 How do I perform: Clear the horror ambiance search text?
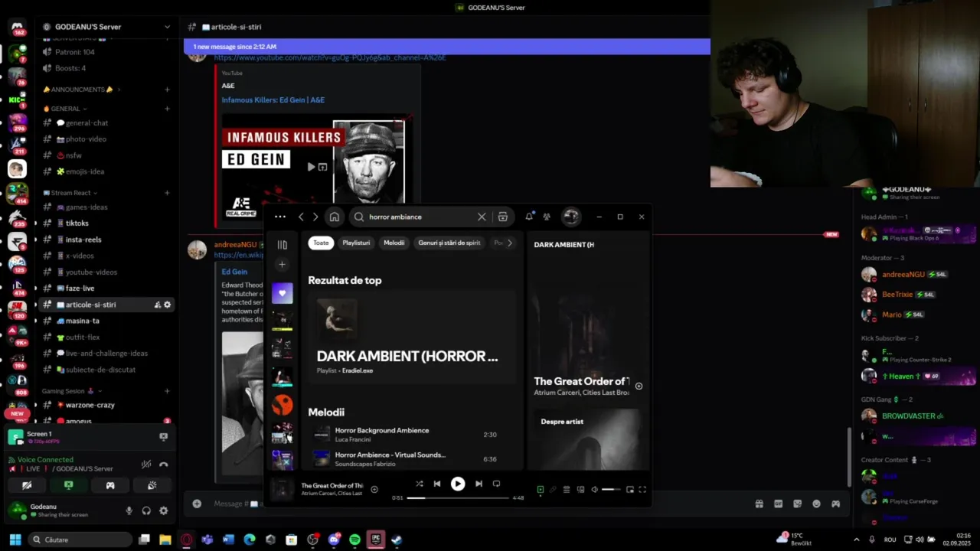[x=482, y=217]
